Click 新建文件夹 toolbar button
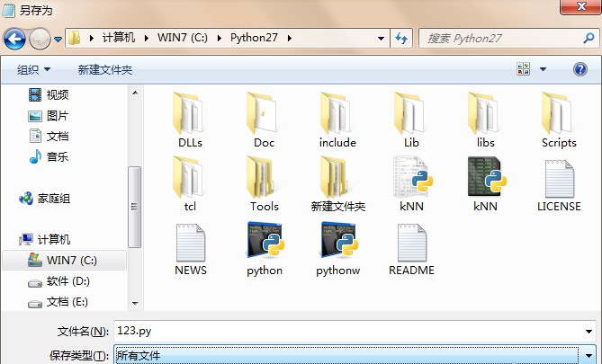This screenshot has width=602, height=364. (x=105, y=70)
